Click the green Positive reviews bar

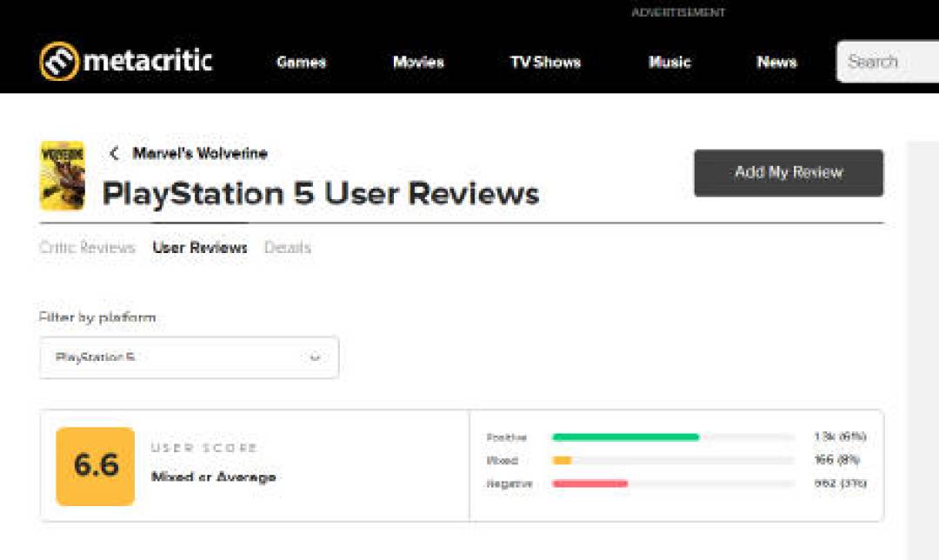pyautogui.click(x=625, y=437)
